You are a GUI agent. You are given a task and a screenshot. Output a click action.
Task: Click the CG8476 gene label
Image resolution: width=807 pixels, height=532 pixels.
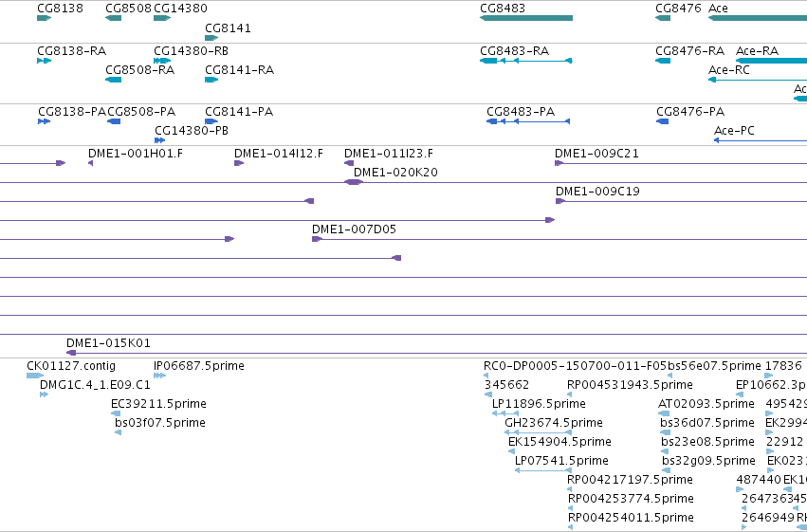[x=678, y=9]
